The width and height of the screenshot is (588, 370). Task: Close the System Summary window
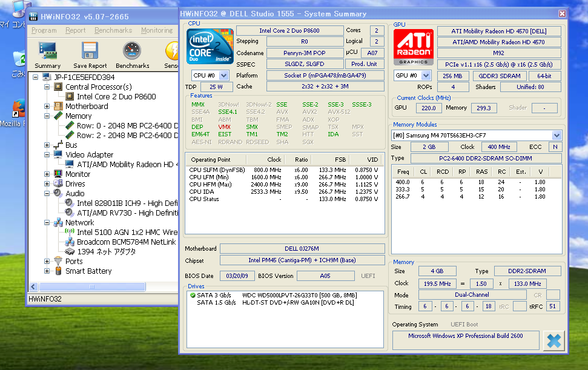(x=562, y=14)
